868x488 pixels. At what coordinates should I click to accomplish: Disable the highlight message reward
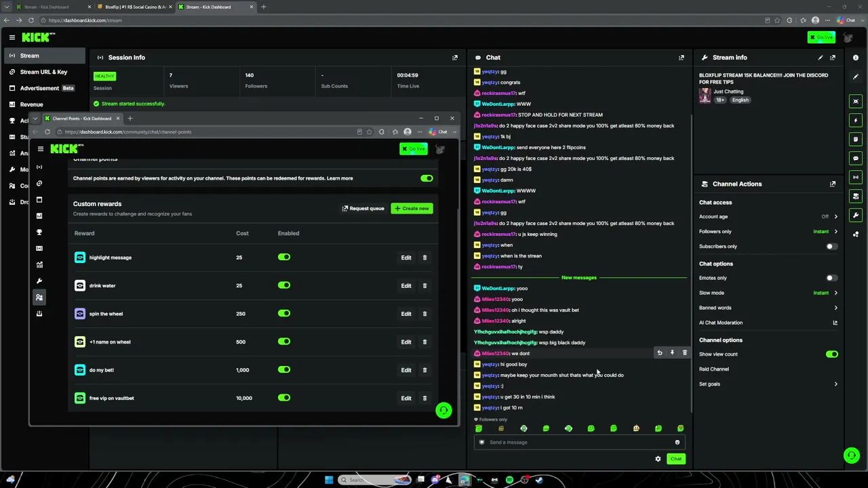pos(284,258)
